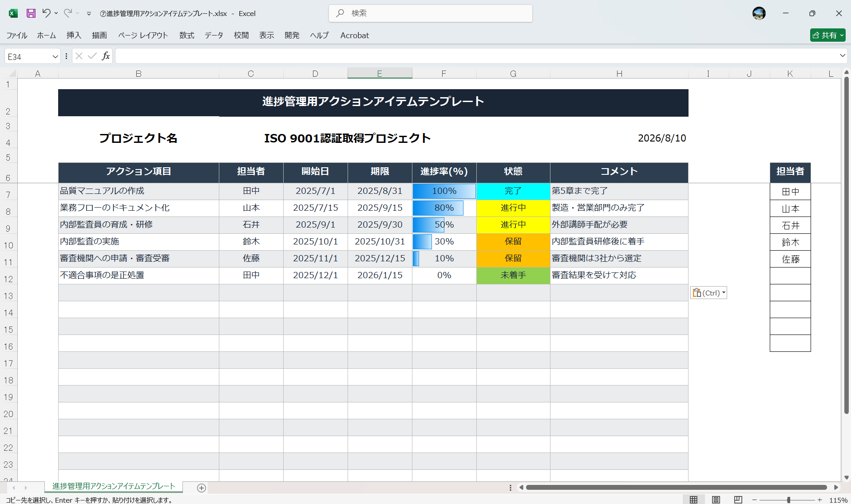The width and height of the screenshot is (851, 504).
Task: Click the 検索 search box
Action: click(x=431, y=13)
